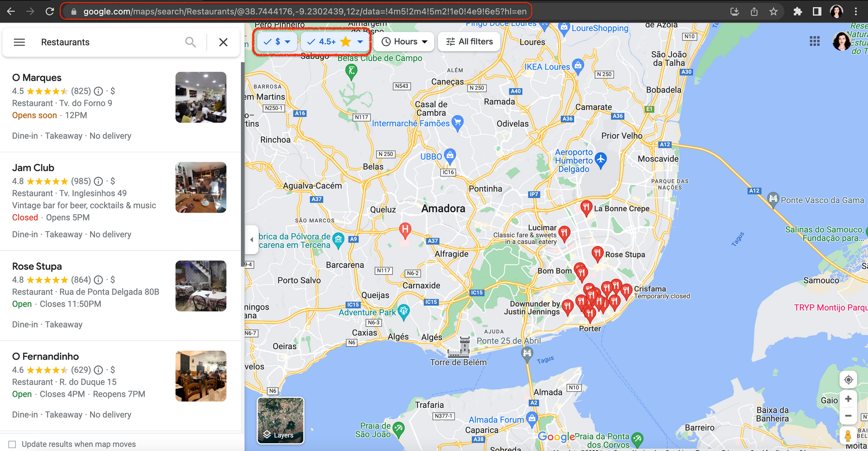The image size is (868, 451).
Task: Open the 4.5+ rating filter dropdown
Action: pyautogui.click(x=335, y=42)
